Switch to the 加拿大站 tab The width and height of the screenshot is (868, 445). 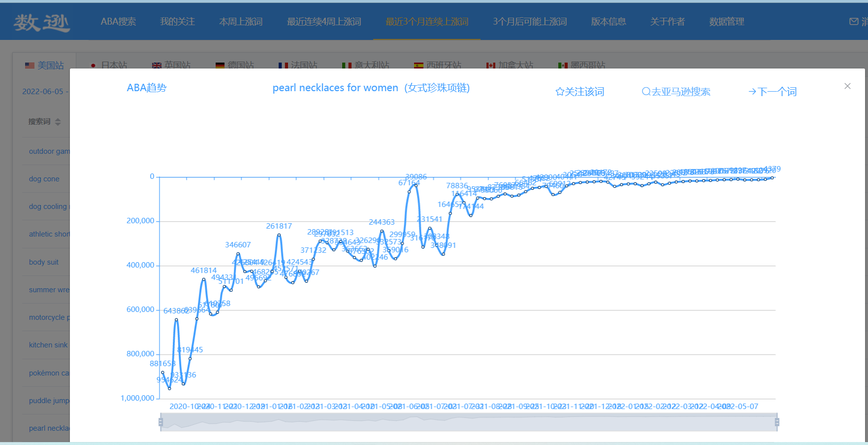pos(510,66)
